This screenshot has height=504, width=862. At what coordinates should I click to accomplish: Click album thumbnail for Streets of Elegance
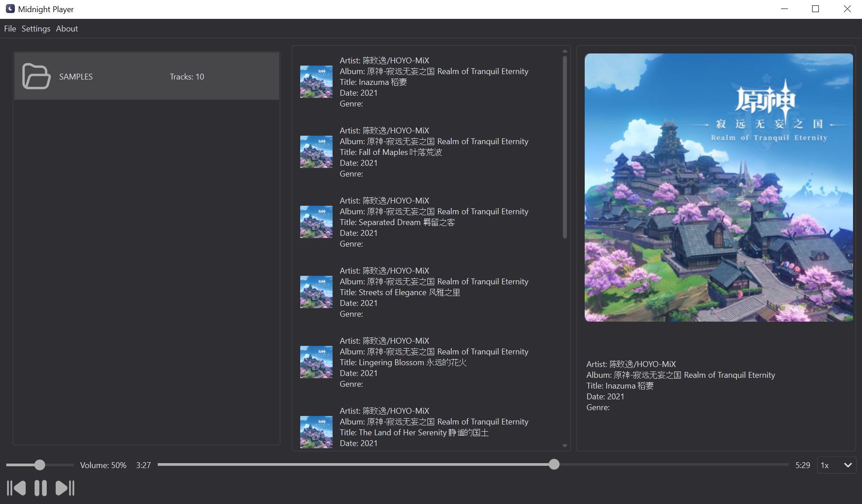click(316, 292)
